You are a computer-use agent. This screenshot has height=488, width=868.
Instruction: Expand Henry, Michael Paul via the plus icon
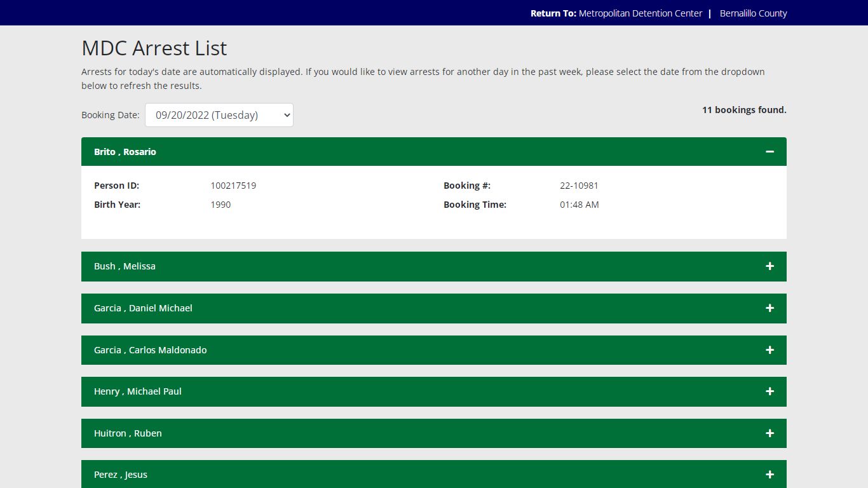(770, 391)
